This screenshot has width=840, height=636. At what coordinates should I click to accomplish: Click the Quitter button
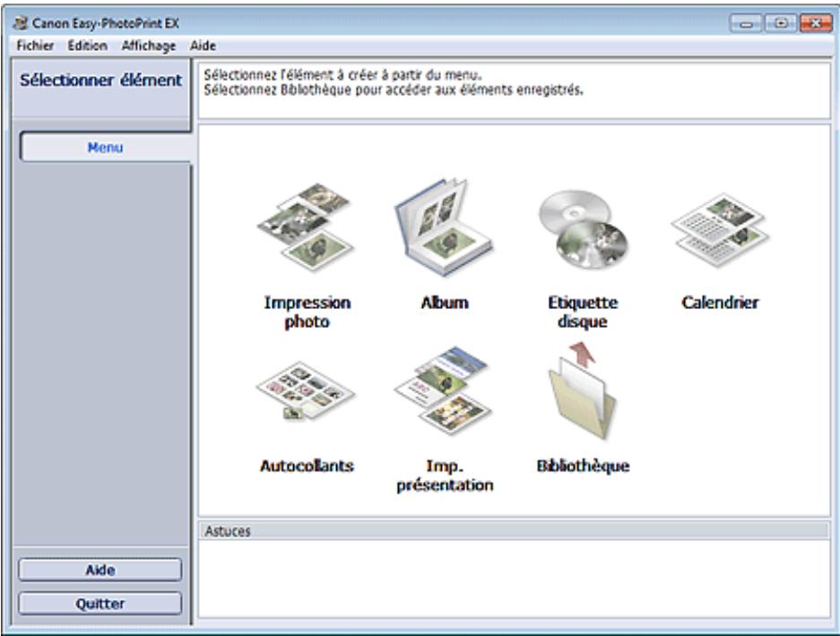tap(100, 604)
